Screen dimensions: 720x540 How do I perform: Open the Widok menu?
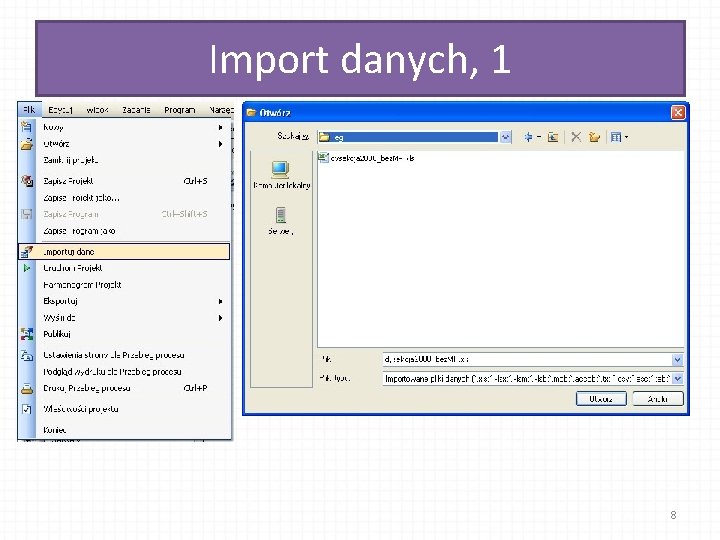[97, 110]
